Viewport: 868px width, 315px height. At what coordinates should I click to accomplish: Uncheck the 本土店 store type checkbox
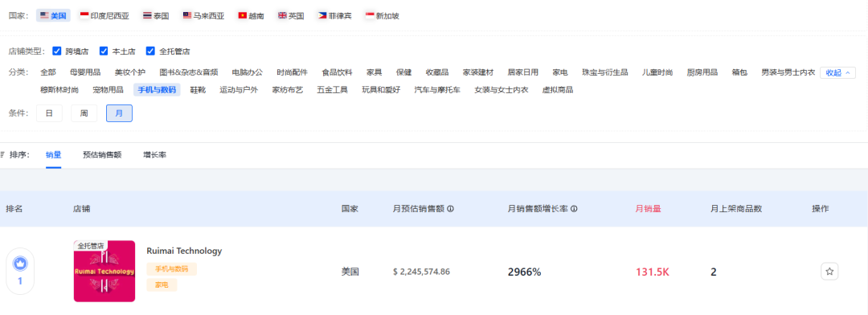point(104,51)
